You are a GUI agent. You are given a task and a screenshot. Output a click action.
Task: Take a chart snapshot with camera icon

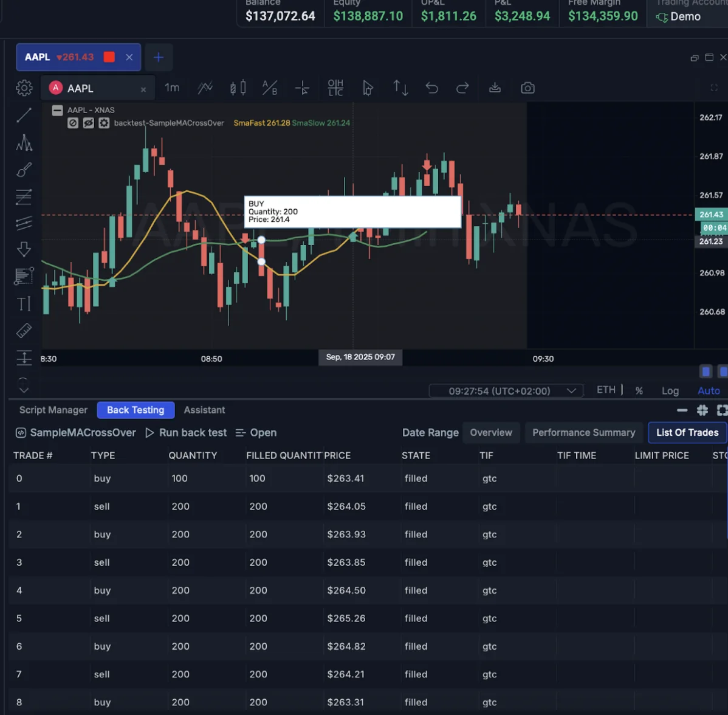527,88
